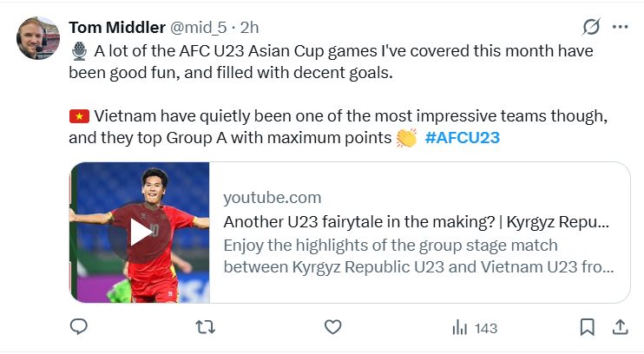
Task: Click the clapping hands emoji
Action: 406,138
